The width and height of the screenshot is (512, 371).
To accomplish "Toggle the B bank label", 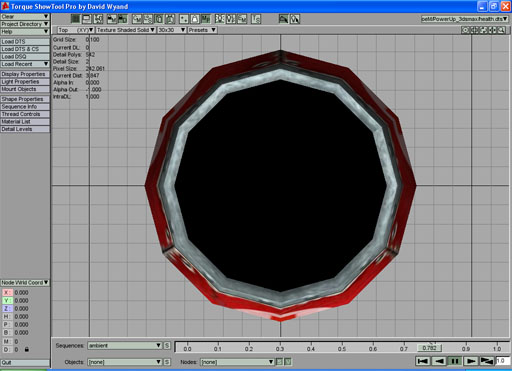I will click(x=7, y=333).
